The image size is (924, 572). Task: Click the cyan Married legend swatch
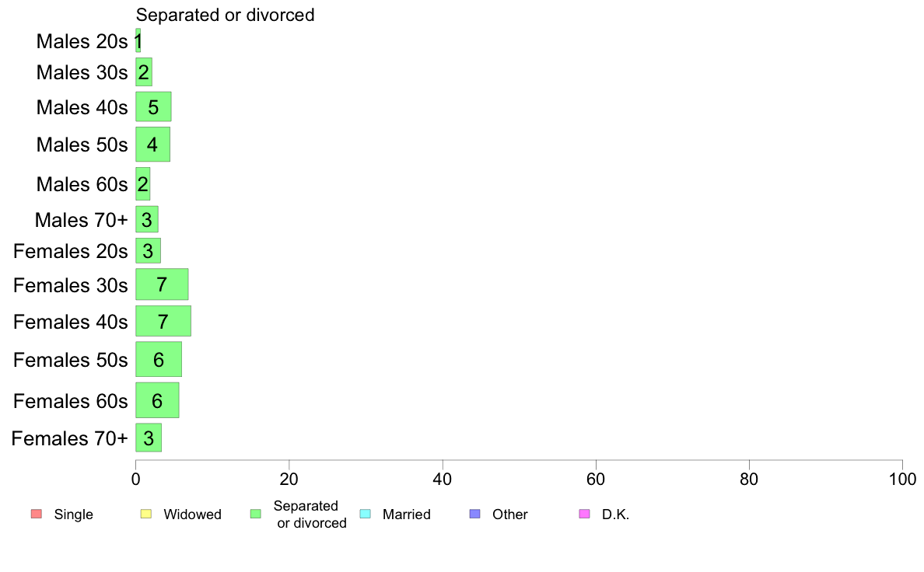[366, 514]
